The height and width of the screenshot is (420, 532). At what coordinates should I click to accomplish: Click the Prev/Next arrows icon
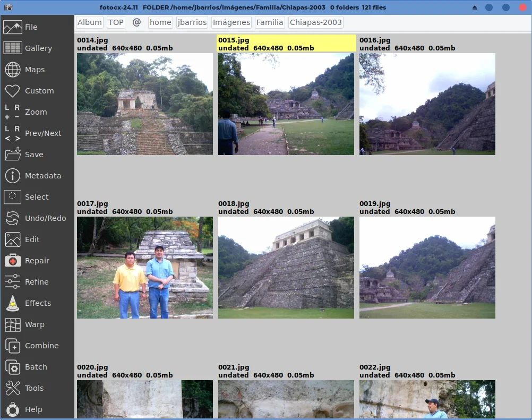pos(13,133)
